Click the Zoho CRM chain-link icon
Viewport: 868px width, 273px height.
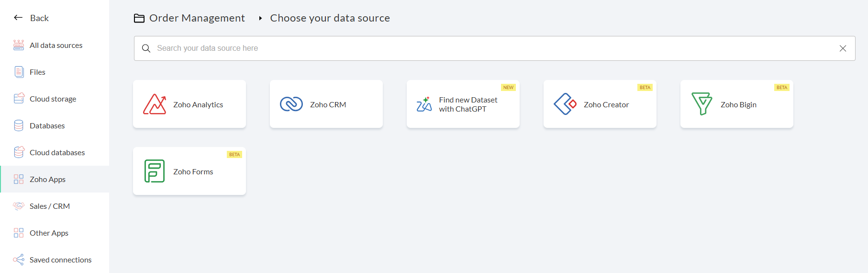291,104
